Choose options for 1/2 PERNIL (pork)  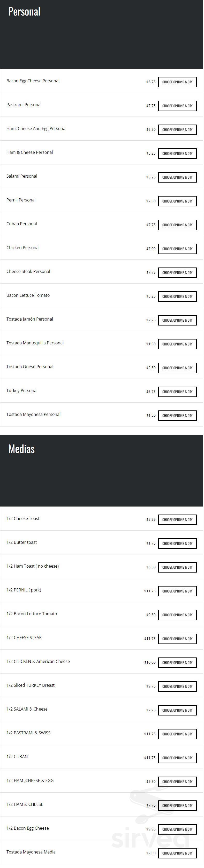coord(177,591)
